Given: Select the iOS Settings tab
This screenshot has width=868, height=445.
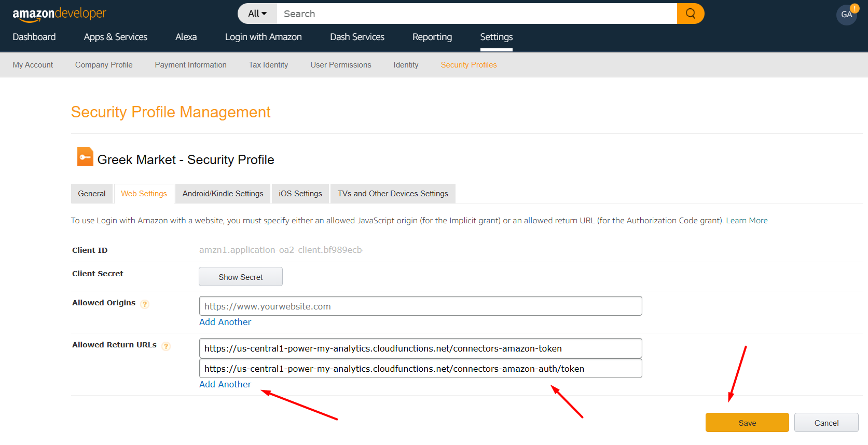Looking at the screenshot, I should [300, 194].
